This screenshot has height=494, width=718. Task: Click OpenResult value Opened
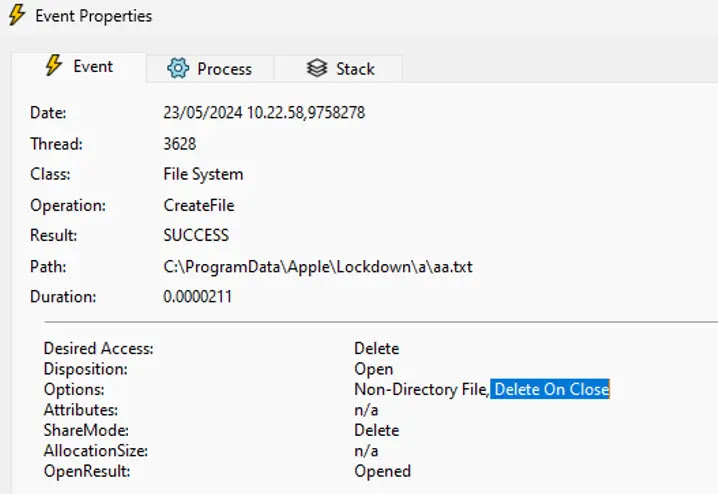coord(383,472)
